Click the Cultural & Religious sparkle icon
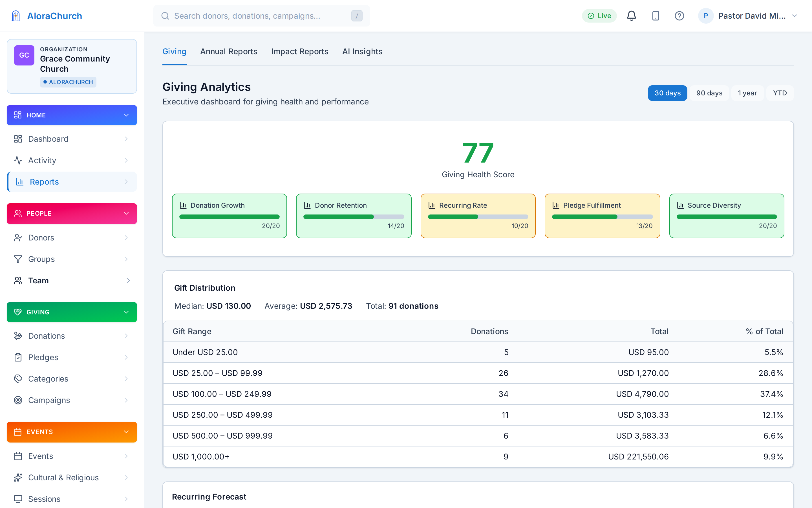812x508 pixels. pos(18,478)
